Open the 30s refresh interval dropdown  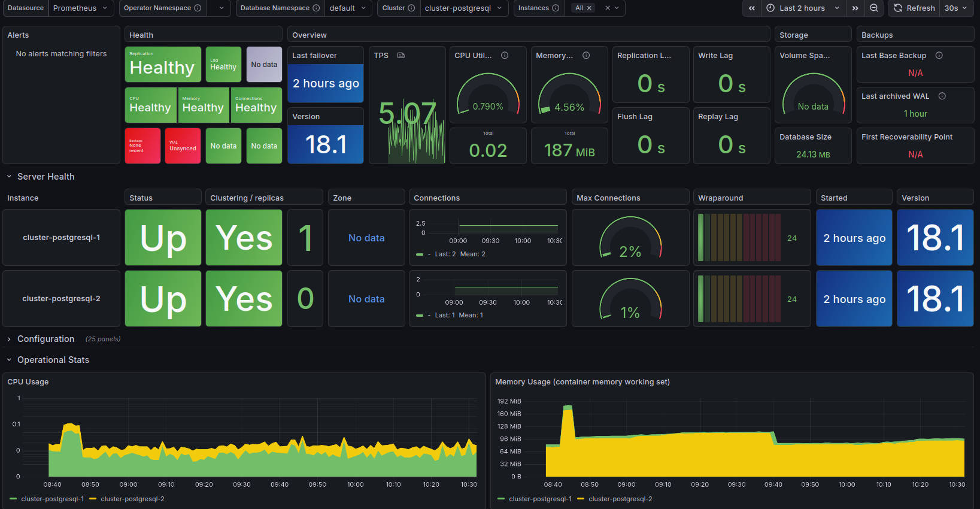point(955,8)
